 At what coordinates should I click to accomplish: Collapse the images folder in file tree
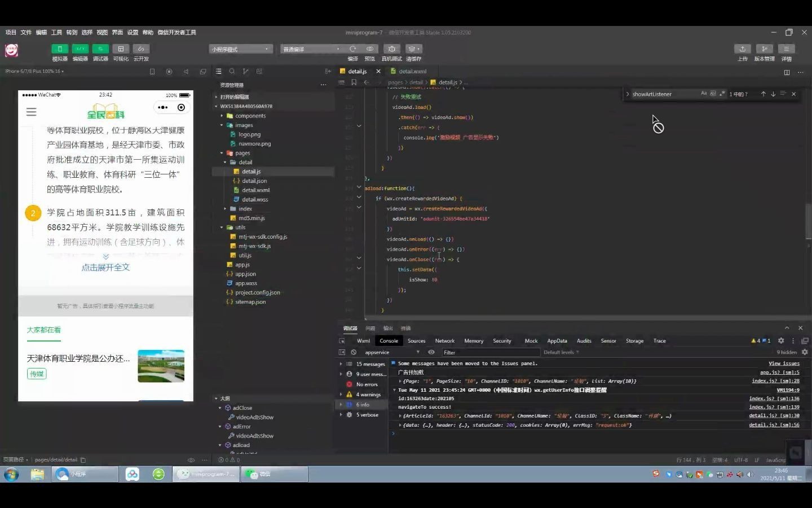tap(222, 125)
